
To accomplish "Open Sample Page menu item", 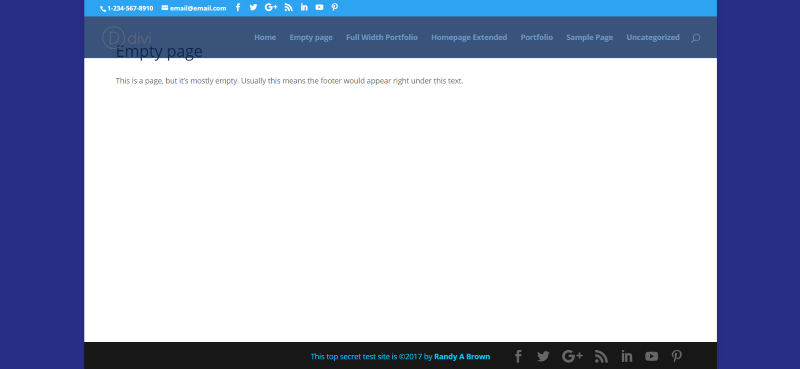I will coord(590,37).
